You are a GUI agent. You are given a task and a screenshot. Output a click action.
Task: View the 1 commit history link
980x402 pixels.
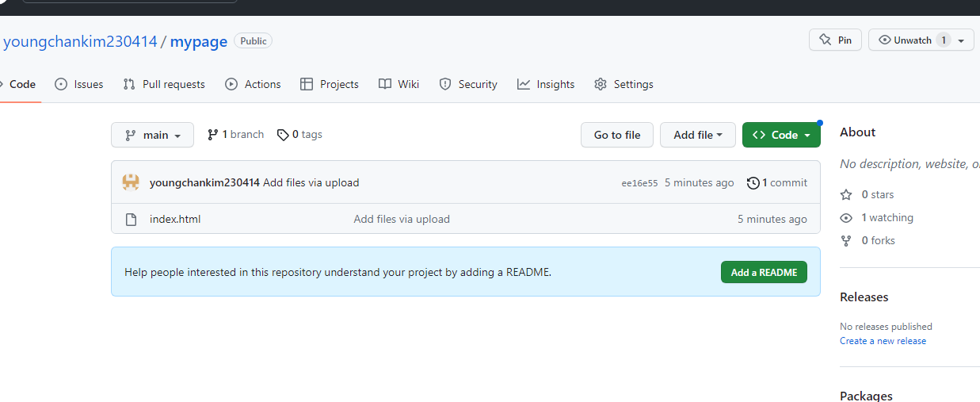(x=777, y=182)
